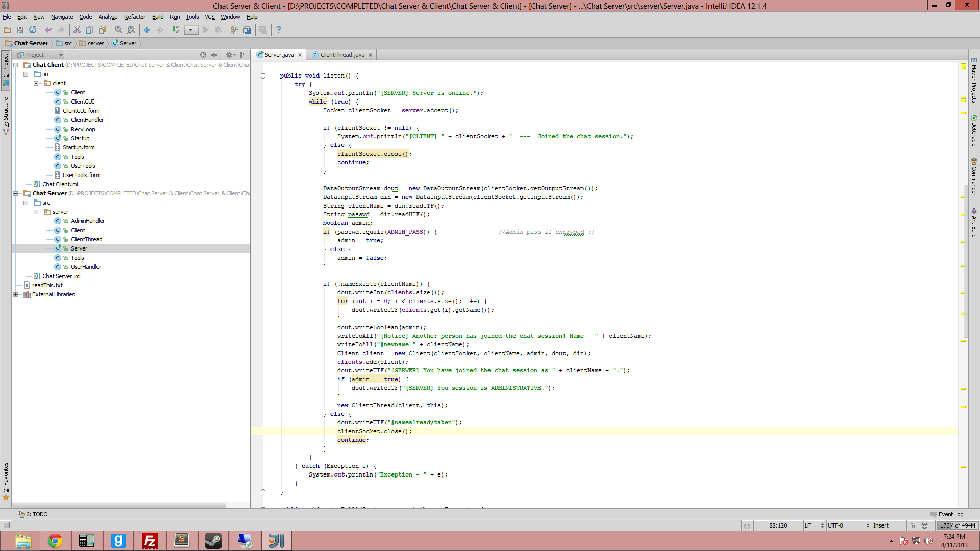Click the Hector inspection icon in status bar
This screenshot has height=551, width=980.
tap(924, 525)
